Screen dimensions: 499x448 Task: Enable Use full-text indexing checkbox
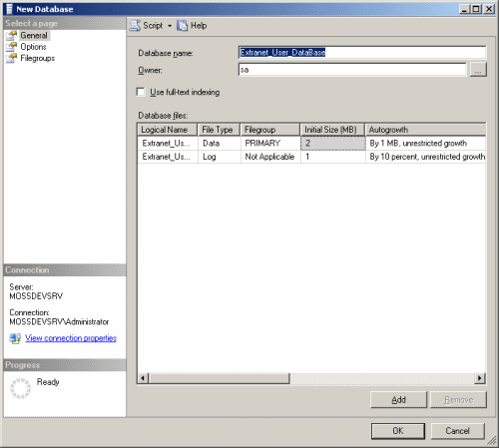141,92
